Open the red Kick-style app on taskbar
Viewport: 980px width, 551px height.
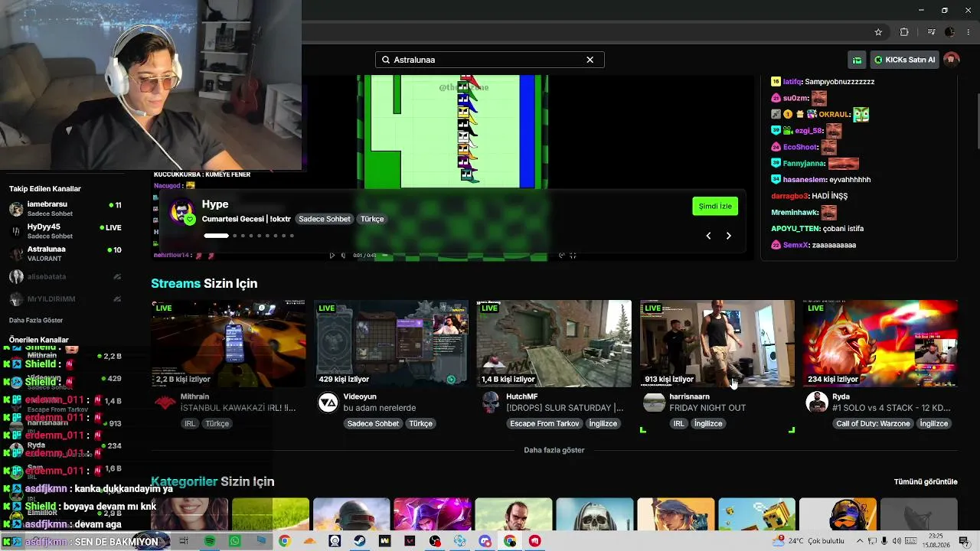(535, 541)
